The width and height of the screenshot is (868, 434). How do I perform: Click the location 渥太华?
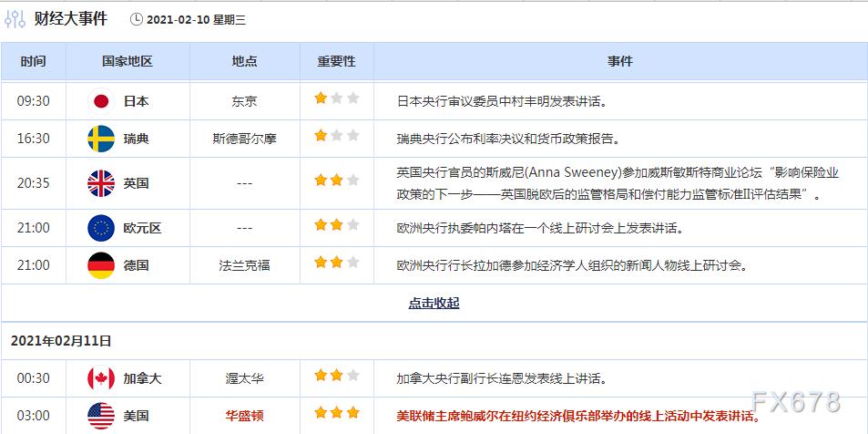click(245, 378)
